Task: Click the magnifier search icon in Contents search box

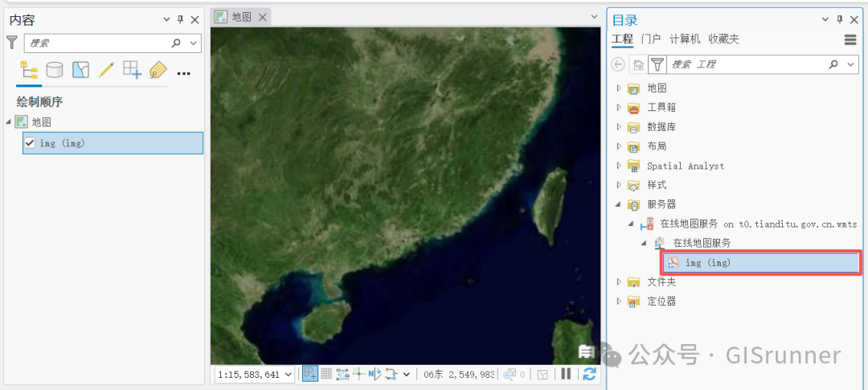Action: click(176, 43)
